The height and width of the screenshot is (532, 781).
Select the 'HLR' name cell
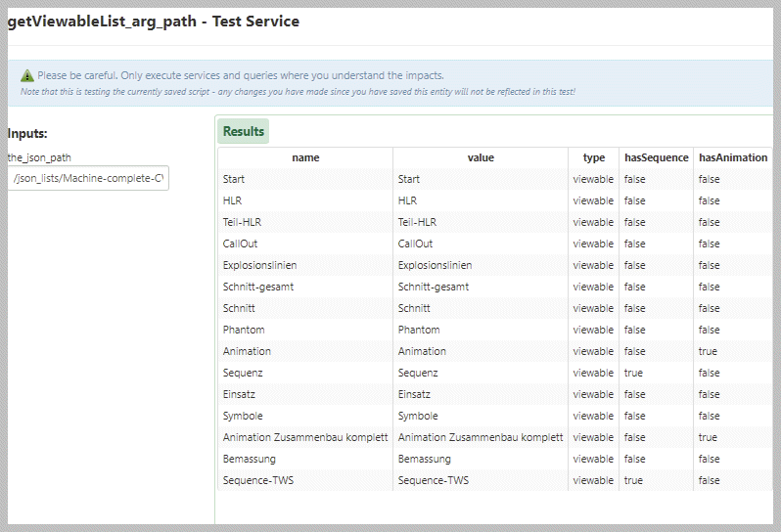(305, 200)
